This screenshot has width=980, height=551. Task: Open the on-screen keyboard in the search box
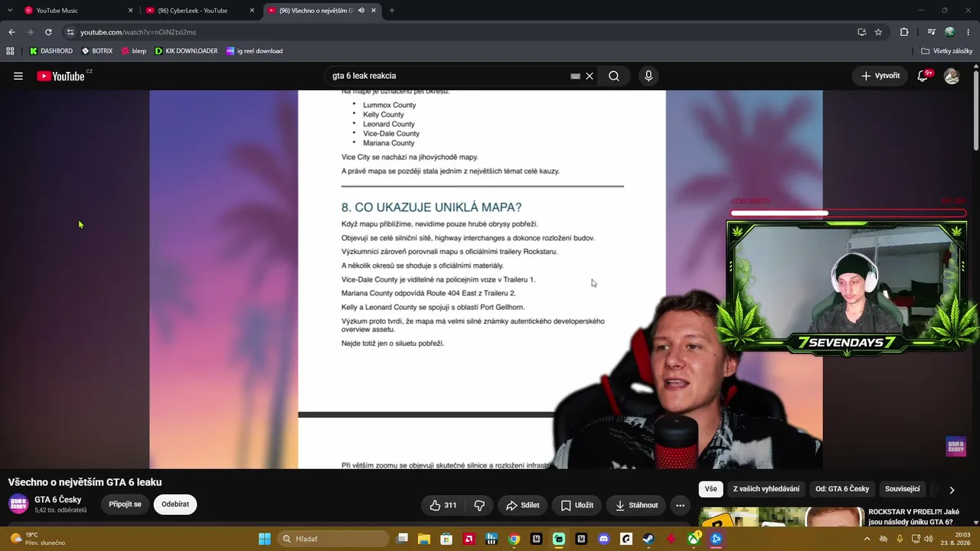point(576,76)
